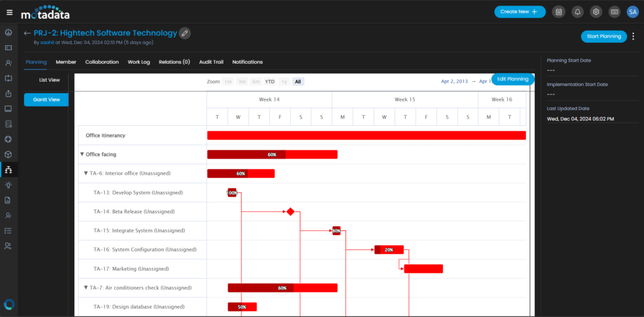Open the upload release icon in sidebar
The width and height of the screenshot is (644, 317).
(x=8, y=94)
